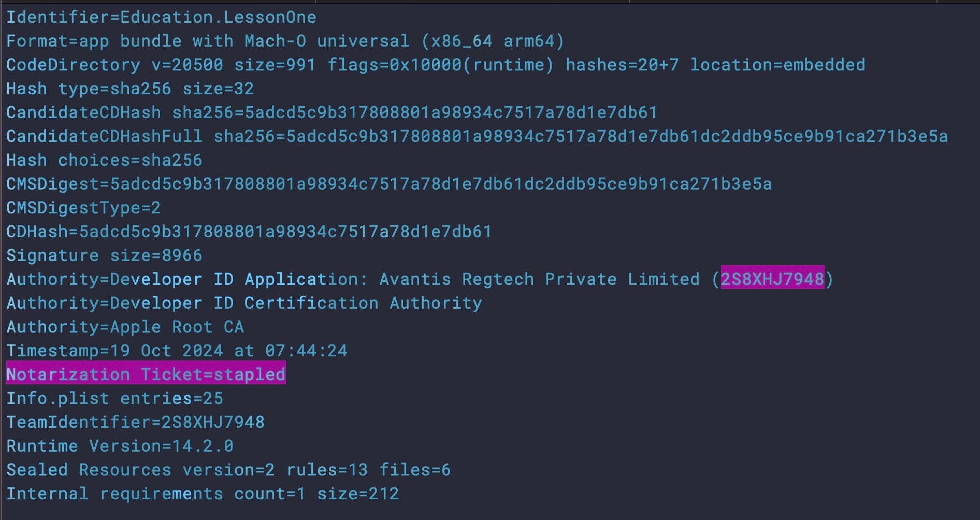Click the highlighted team ID 2S8XHJ7948
Viewport: 980px width, 520px height.
click(x=772, y=279)
